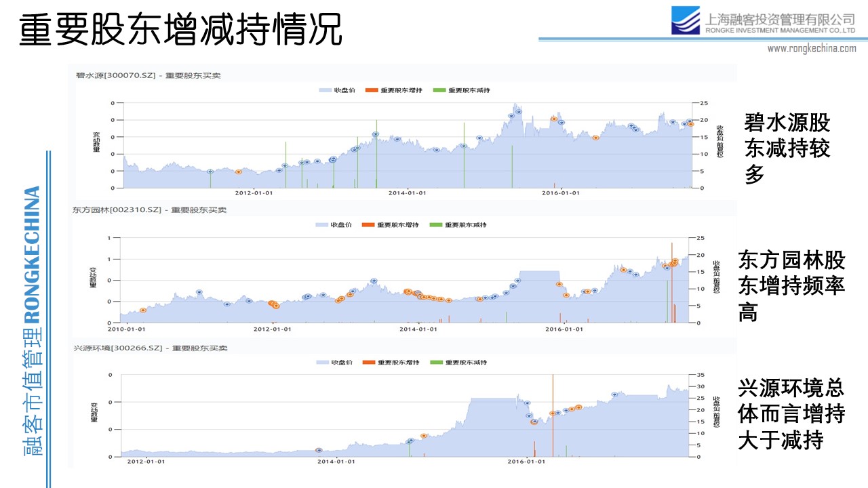This screenshot has height=488, width=868.
Task: Click the Rongke company logo icon
Action: [686, 20]
